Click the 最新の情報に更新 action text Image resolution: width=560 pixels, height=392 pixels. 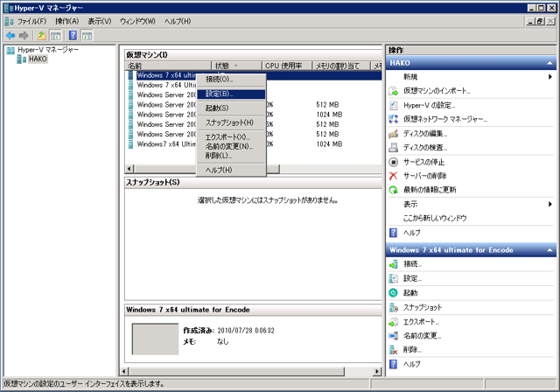pos(430,190)
